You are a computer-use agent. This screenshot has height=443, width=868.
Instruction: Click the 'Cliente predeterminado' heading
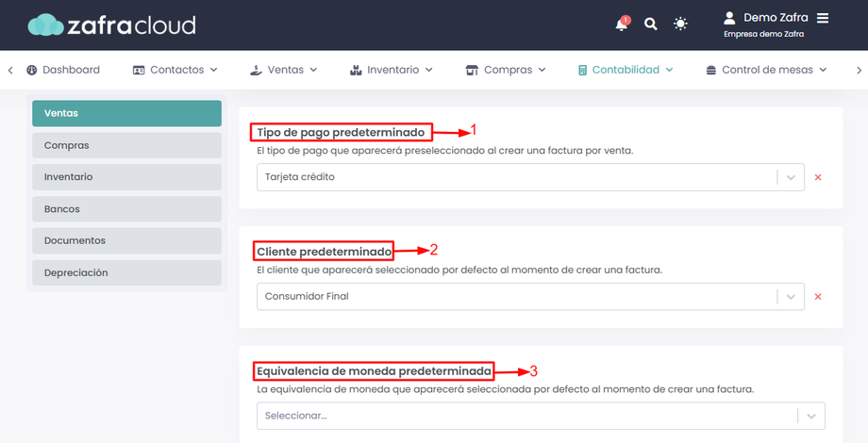(324, 252)
